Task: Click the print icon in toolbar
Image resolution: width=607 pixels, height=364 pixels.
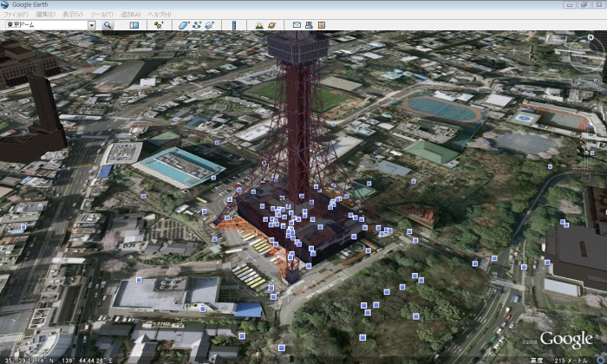Action: 309,25
